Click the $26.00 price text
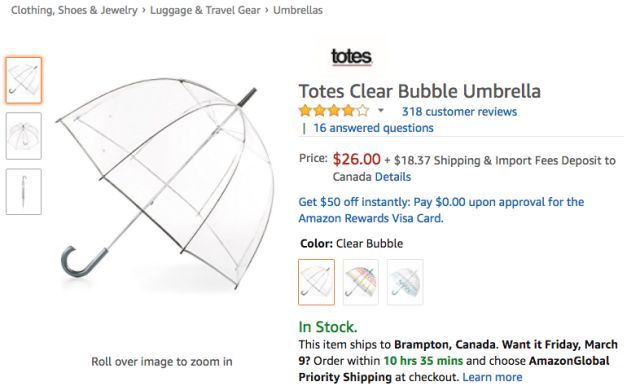This screenshot has height=386, width=640. [356, 159]
